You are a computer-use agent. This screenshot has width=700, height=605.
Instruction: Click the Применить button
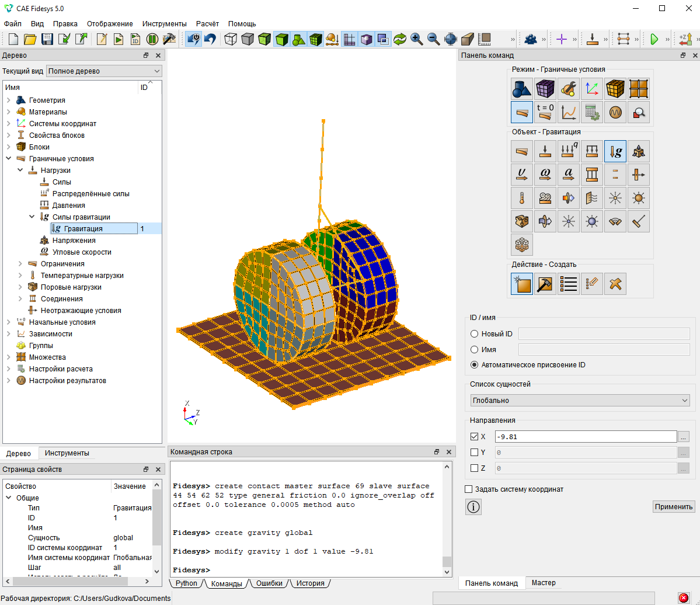[674, 507]
